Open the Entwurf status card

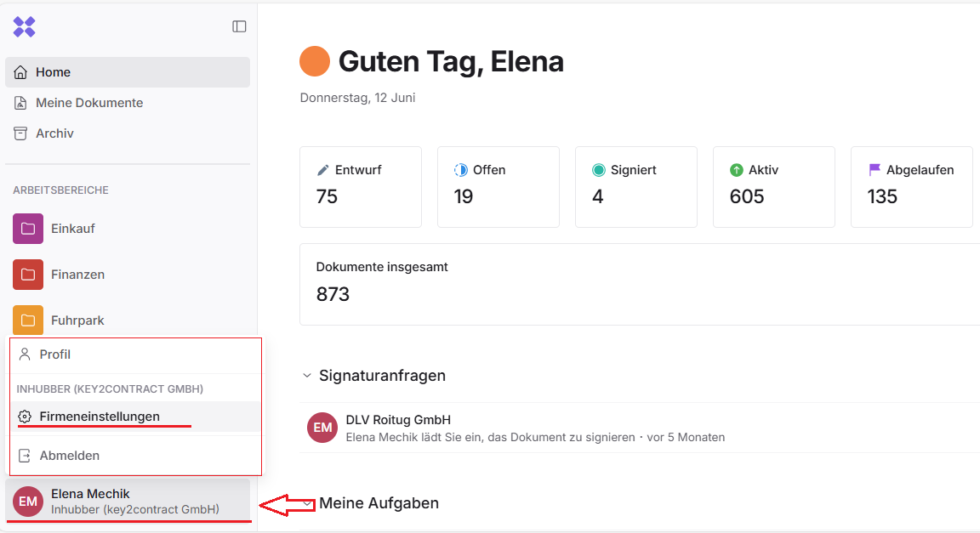click(360, 187)
